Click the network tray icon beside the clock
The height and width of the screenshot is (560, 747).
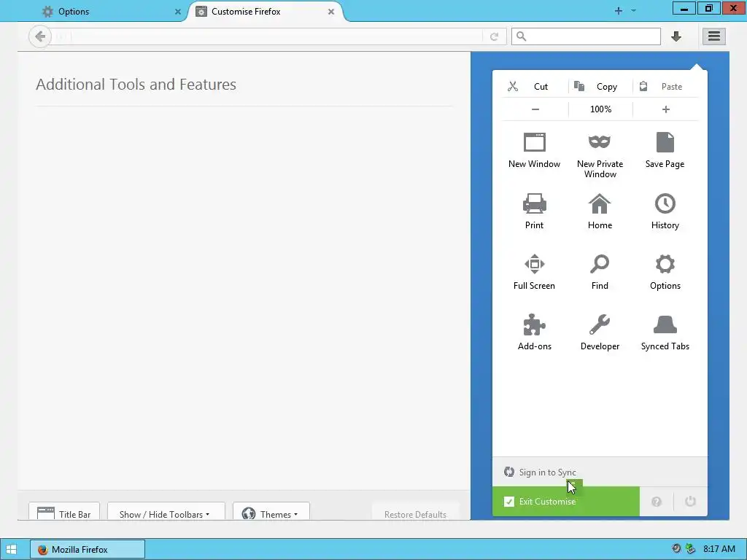pyautogui.click(x=690, y=549)
